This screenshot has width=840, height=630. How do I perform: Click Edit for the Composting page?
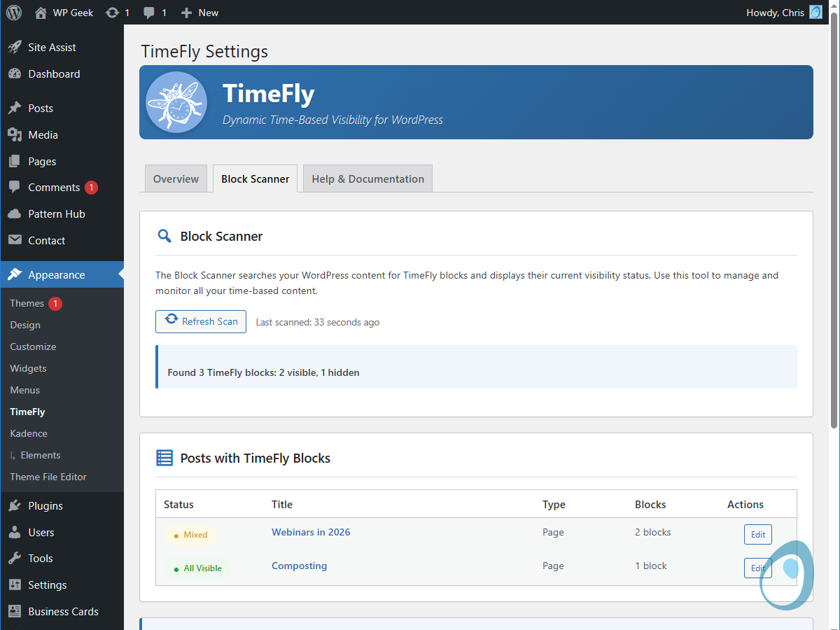(758, 568)
